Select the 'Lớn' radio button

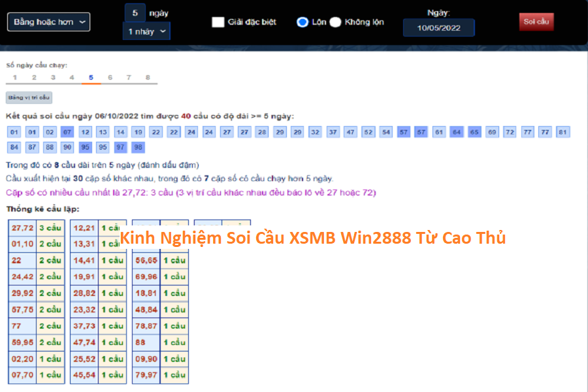pyautogui.click(x=302, y=22)
